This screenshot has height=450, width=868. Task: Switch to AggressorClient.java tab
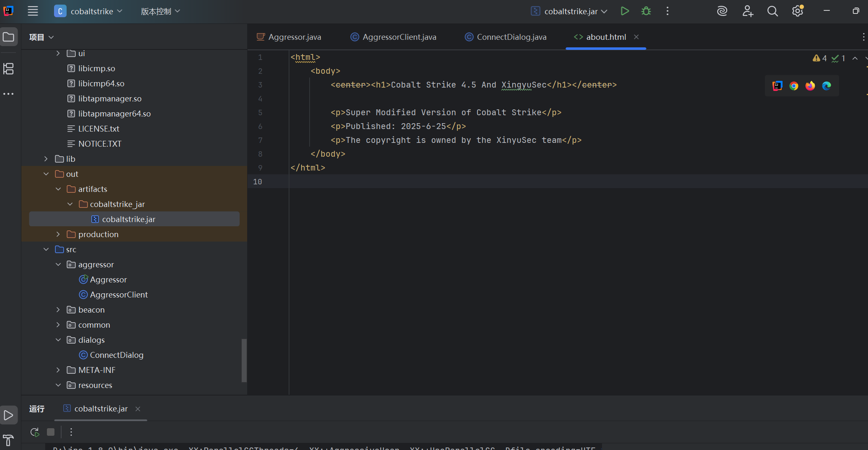(x=393, y=37)
